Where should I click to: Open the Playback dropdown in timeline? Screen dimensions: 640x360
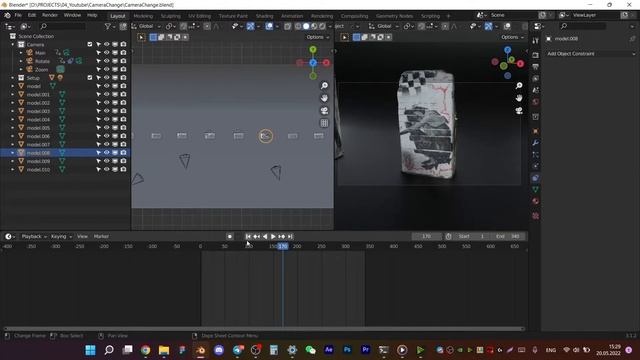tap(33, 236)
